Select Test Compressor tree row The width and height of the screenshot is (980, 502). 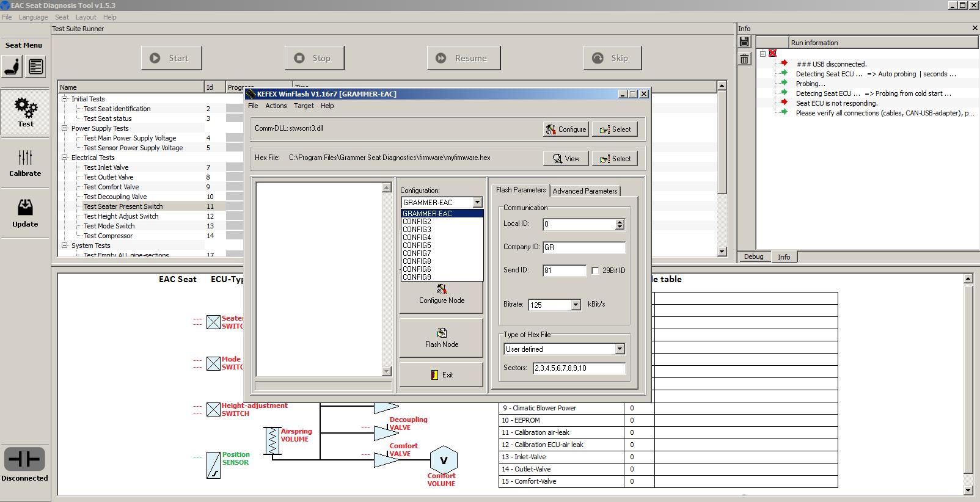click(x=108, y=236)
